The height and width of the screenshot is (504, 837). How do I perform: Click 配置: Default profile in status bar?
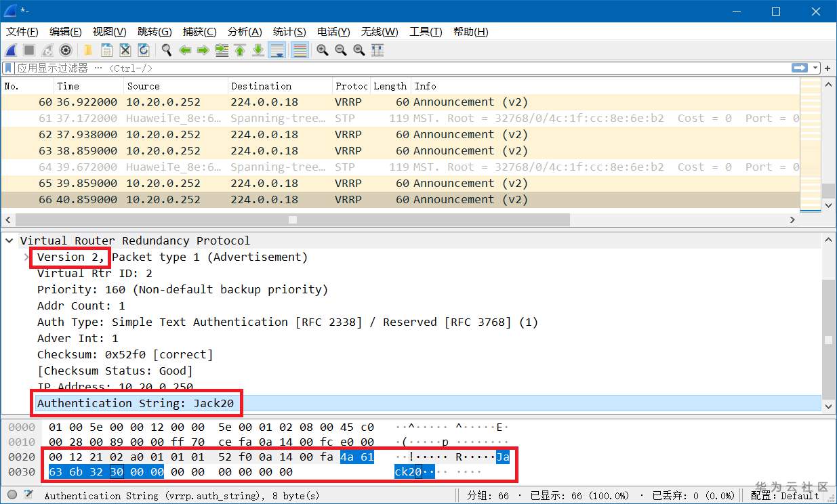785,496
